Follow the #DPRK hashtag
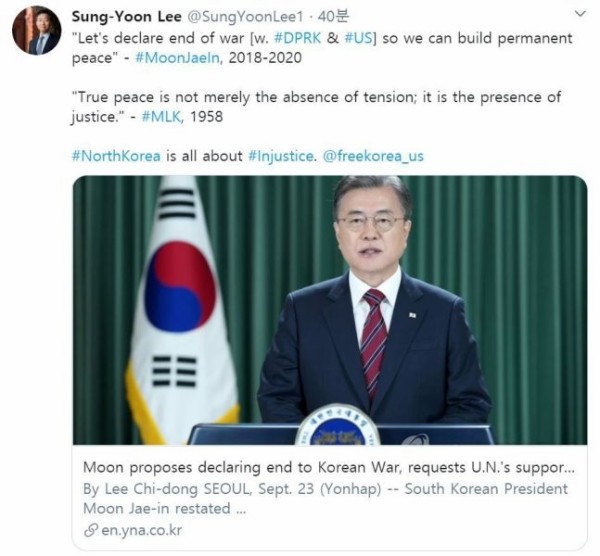 [298, 38]
